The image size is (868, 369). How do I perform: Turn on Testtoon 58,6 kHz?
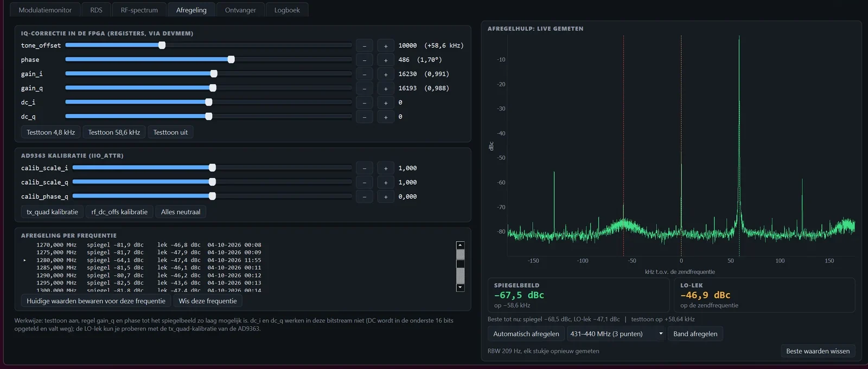click(114, 132)
